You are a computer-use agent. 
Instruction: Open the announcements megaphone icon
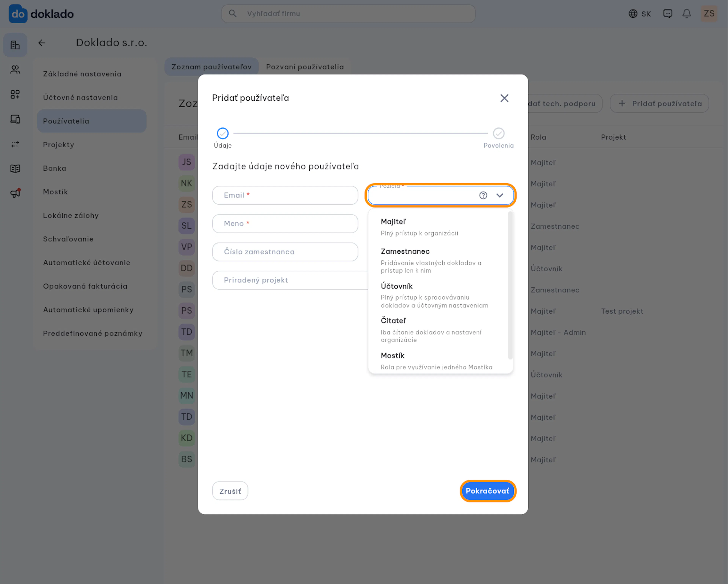(x=15, y=193)
